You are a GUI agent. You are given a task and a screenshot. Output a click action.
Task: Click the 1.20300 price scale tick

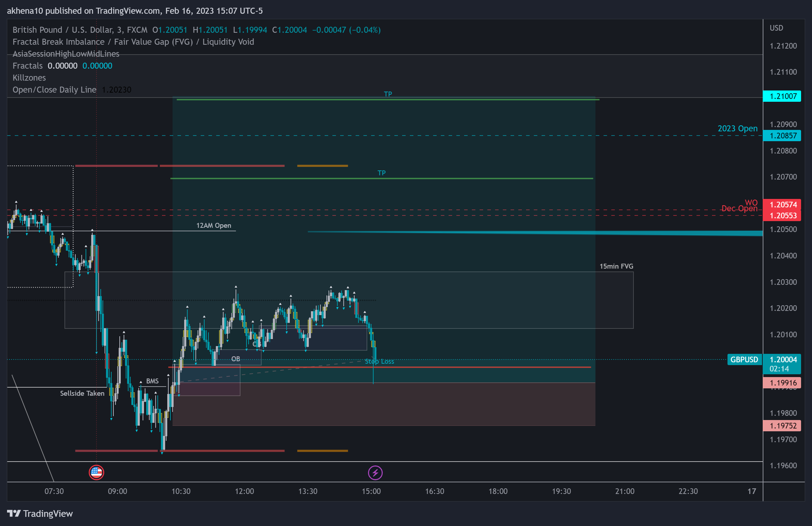783,282
